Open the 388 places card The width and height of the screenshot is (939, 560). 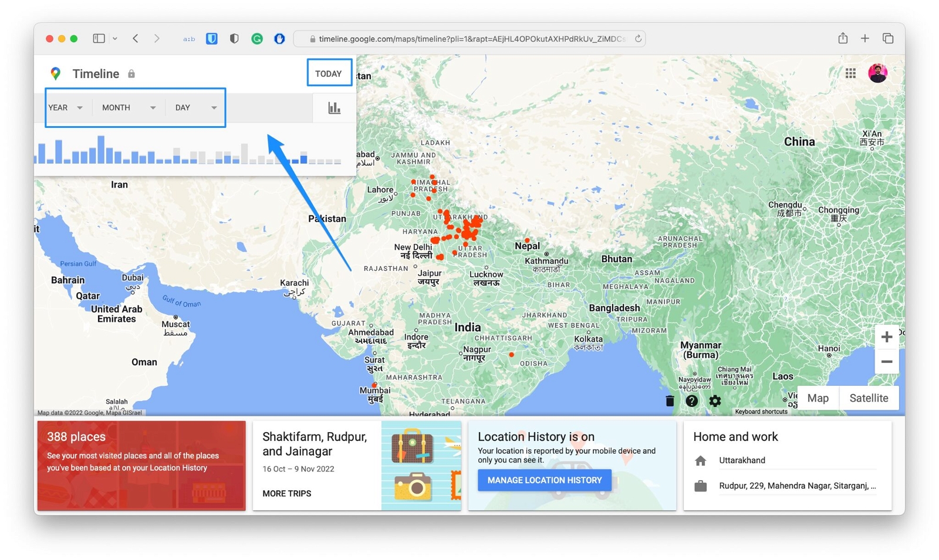(141, 466)
